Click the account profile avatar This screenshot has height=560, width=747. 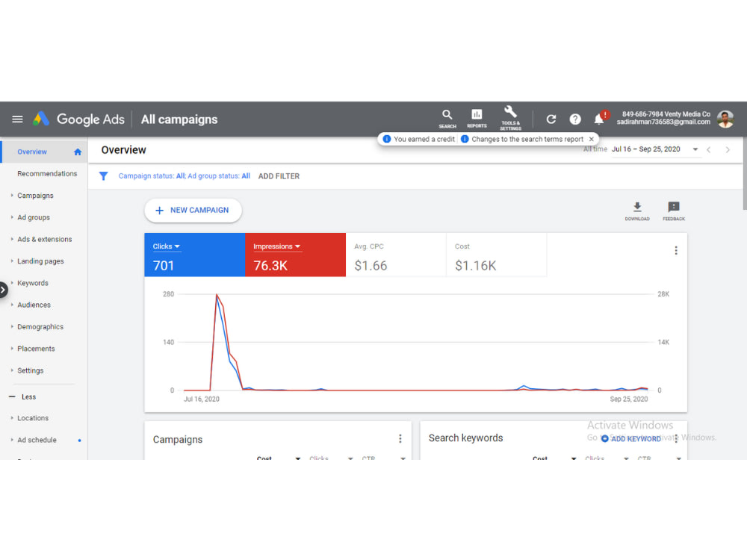pyautogui.click(x=725, y=119)
